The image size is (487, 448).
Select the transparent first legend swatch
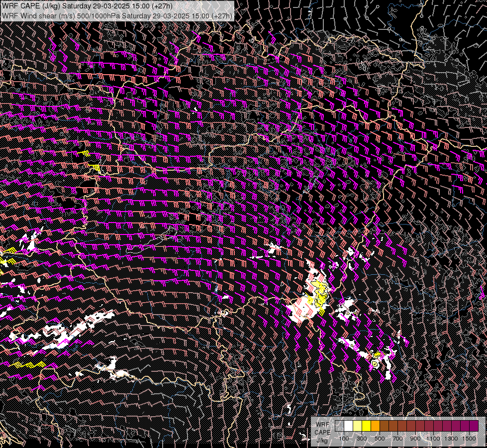(339, 426)
